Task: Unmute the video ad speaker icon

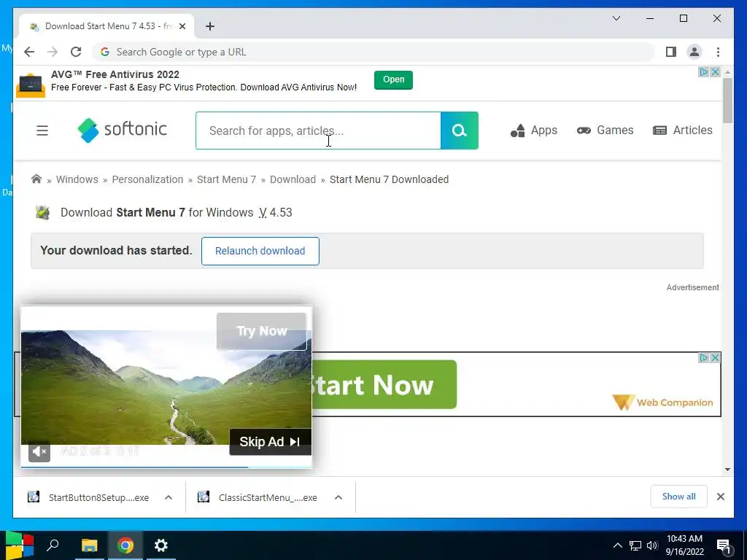Action: (x=39, y=451)
